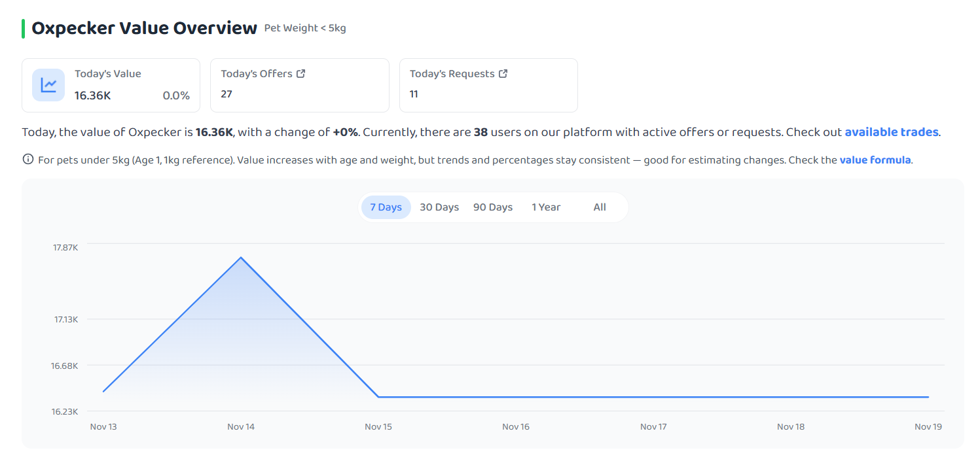This screenshot has height=463, width=980.
Task: Select the 7 Days range tab
Action: (x=386, y=207)
